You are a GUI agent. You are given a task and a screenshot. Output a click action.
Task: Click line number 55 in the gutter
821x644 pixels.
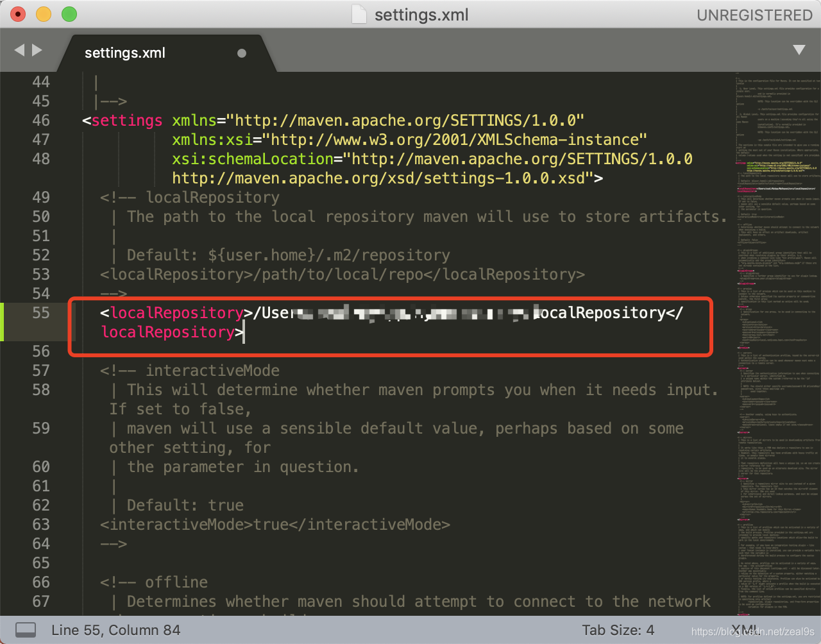[x=41, y=312]
